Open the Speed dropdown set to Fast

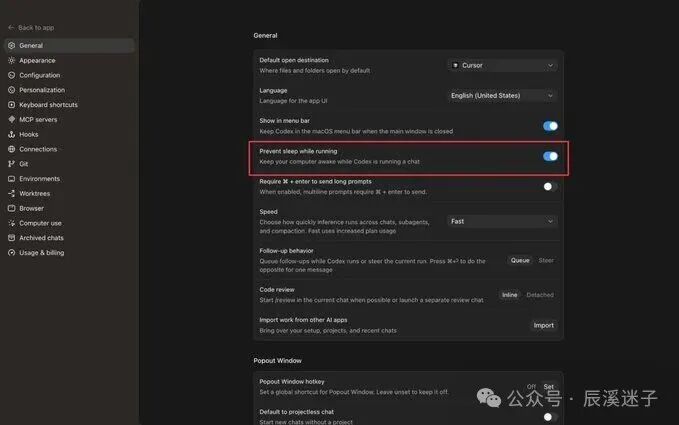(x=502, y=221)
